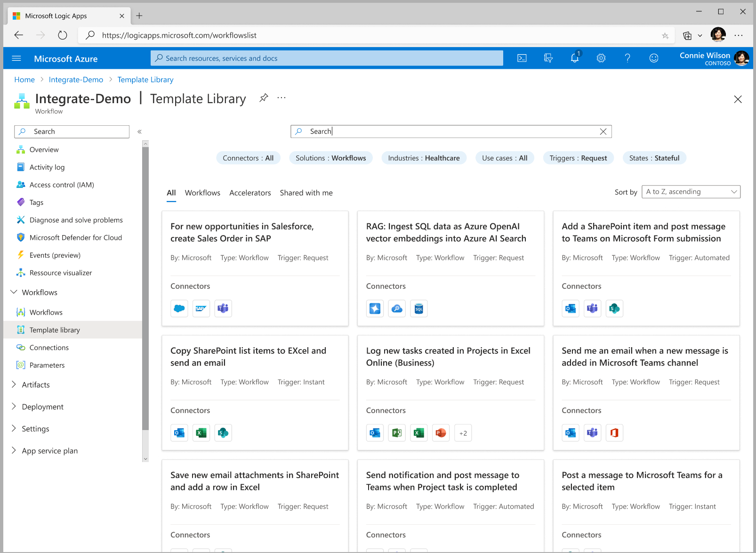Open Microsoft Defender for Cloud in the sidebar
Viewport: 756px width, 553px height.
[75, 237]
